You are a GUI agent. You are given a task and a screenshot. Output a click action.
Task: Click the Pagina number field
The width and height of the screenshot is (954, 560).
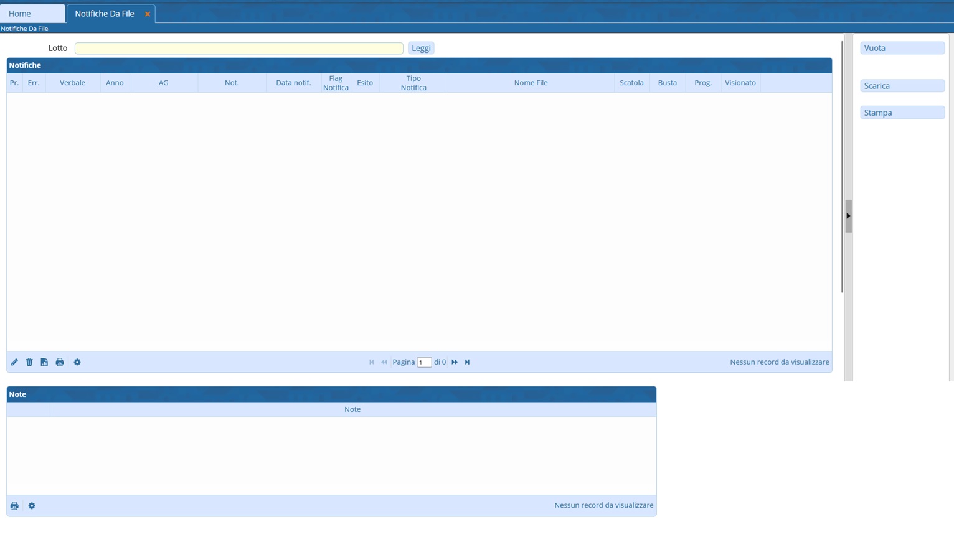click(424, 363)
